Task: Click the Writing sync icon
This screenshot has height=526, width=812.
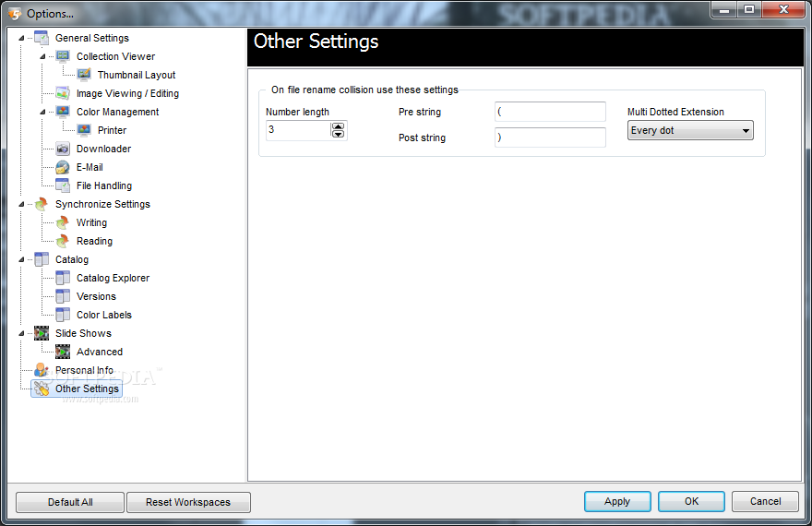Action: tap(63, 222)
